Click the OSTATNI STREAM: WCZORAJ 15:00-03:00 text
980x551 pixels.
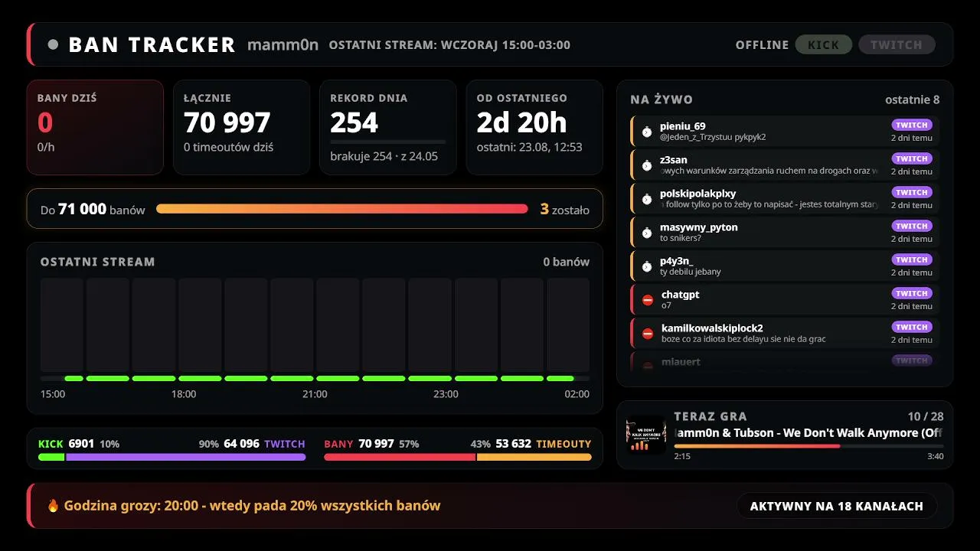[x=449, y=44]
